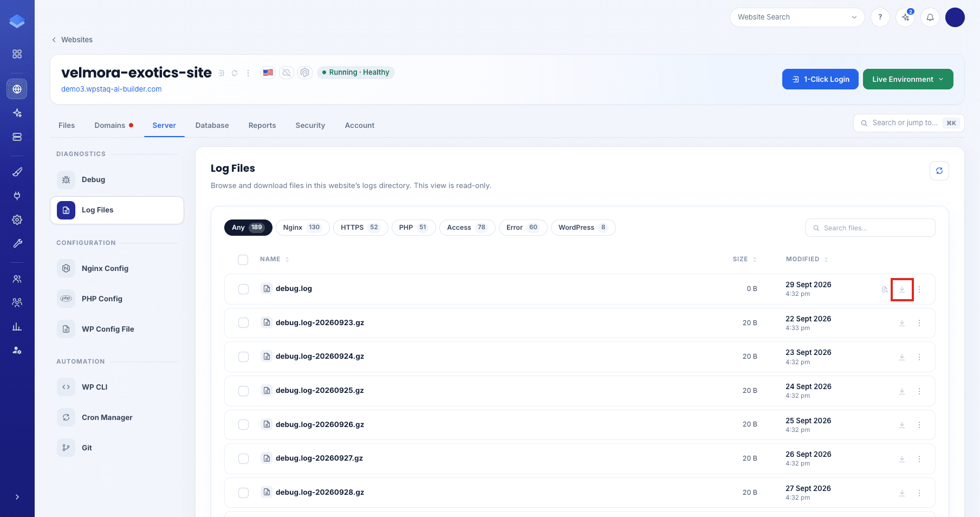
Task: Download the debug.log file
Action: pyautogui.click(x=902, y=289)
